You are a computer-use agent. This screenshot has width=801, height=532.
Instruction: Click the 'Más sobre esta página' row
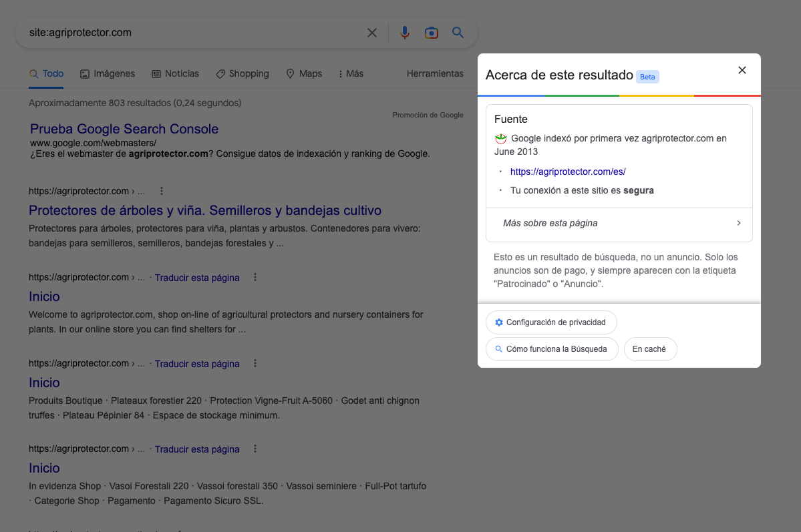pos(619,223)
